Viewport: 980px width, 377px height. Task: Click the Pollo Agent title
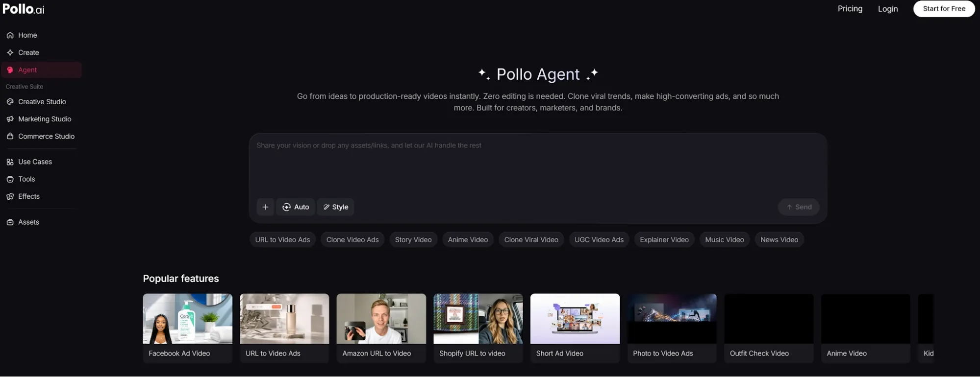[x=538, y=74]
